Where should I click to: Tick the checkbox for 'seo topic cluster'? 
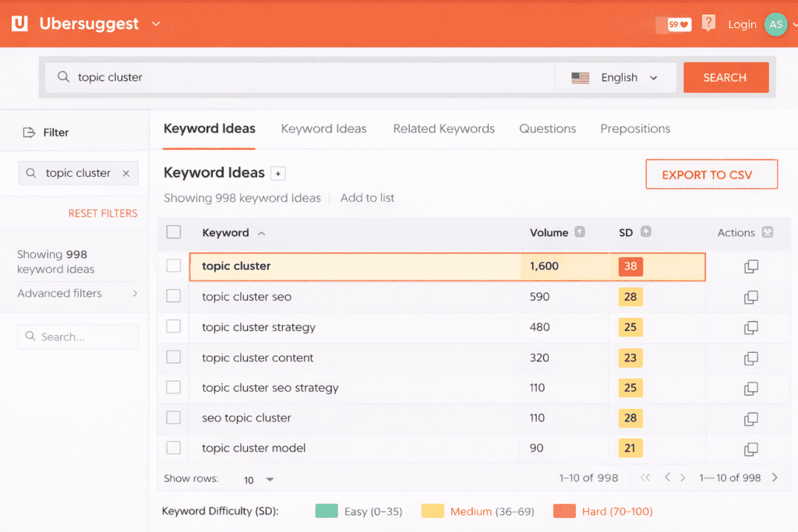tap(174, 418)
